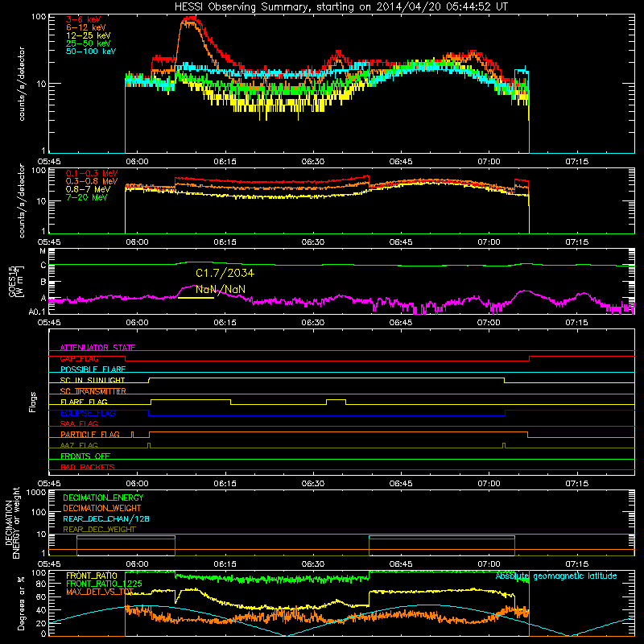The image size is (644, 644).
Task: Click the 0.3-0.8 MeV legend entry
Action: click(x=92, y=181)
